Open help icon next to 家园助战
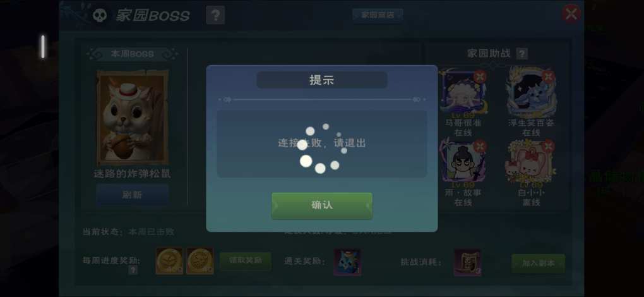The width and height of the screenshot is (644, 297). (522, 54)
